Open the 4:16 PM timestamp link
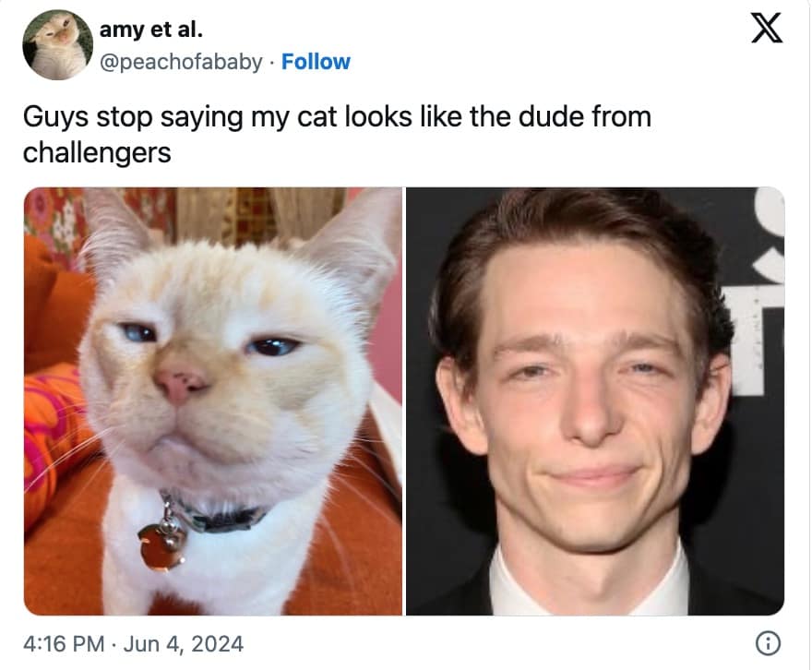 click(x=64, y=644)
